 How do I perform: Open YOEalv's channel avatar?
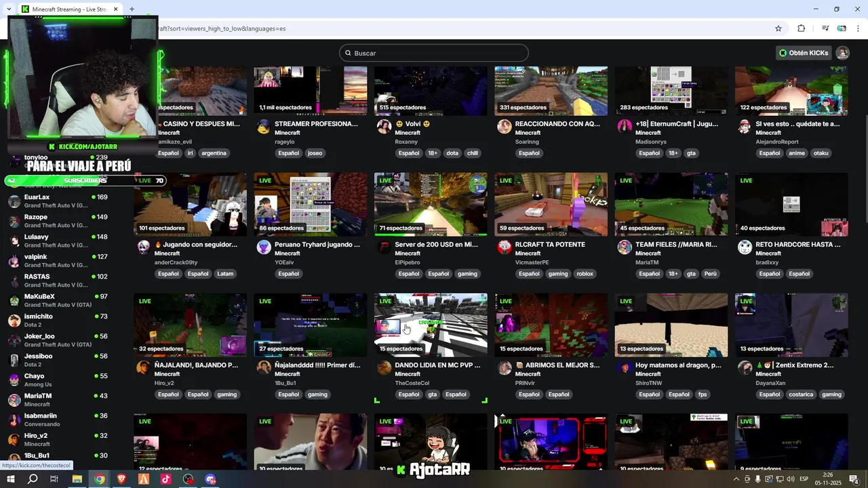pyautogui.click(x=264, y=247)
